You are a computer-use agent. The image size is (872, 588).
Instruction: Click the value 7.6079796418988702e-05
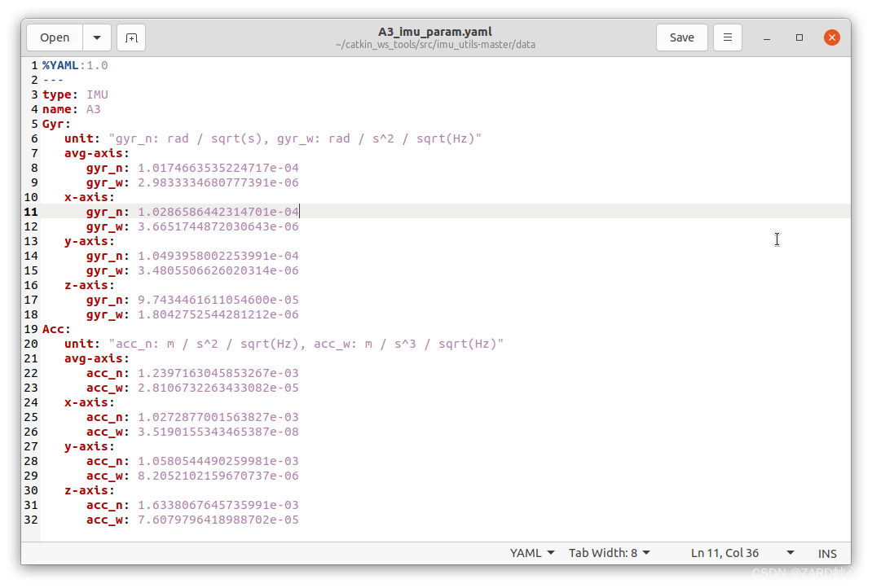[218, 520]
